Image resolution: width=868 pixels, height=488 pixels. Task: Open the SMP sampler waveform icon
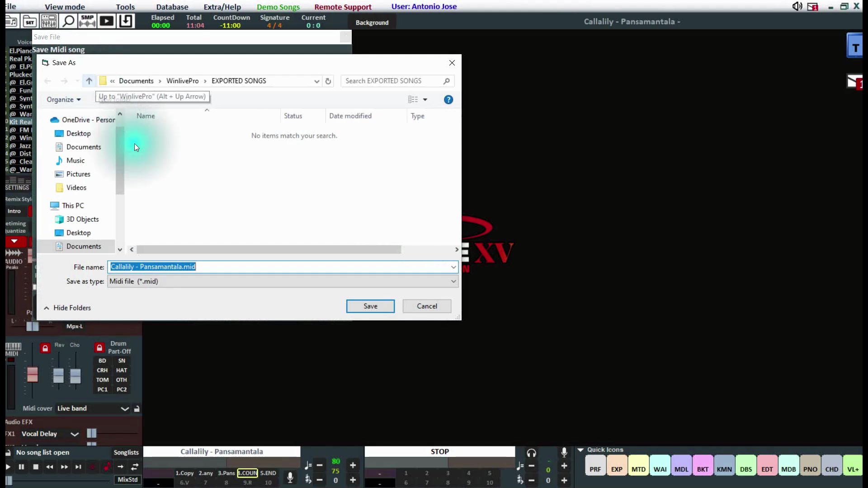(x=87, y=21)
